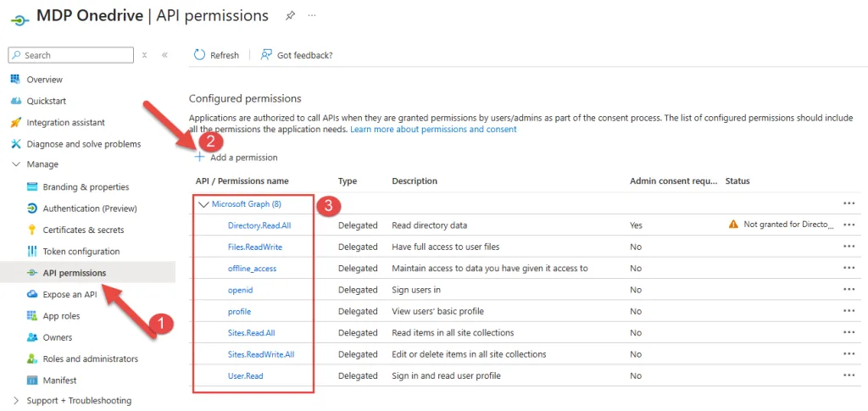Image resolution: width=868 pixels, height=411 pixels.
Task: Click the 'Not granted for Directo...' status text
Action: 788,225
